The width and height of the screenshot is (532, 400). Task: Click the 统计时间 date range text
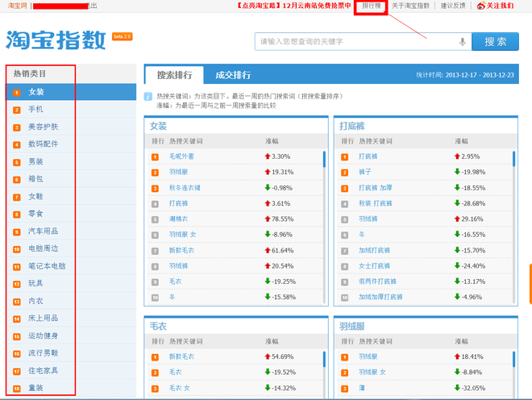[x=465, y=75]
